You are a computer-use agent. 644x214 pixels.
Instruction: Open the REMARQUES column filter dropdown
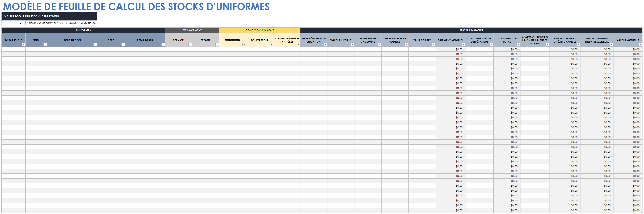[163, 45]
